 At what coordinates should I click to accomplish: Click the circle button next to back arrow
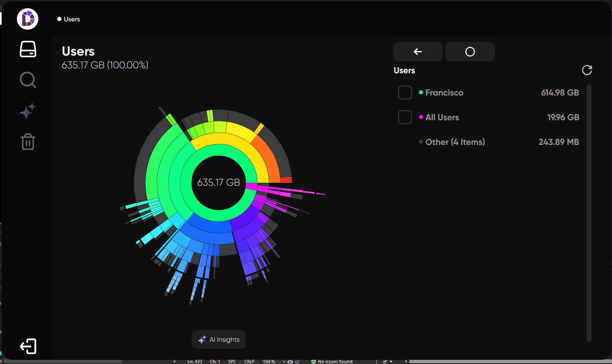[470, 51]
